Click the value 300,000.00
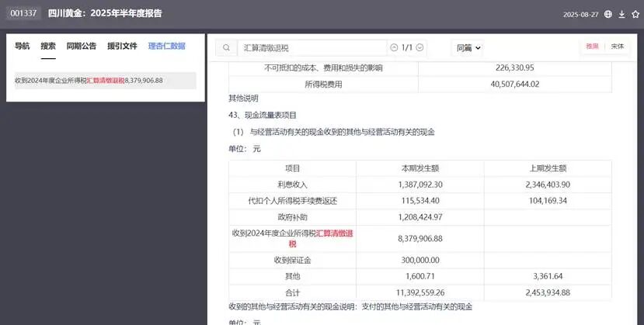Viewport: 644px width, 325px height. click(x=420, y=261)
